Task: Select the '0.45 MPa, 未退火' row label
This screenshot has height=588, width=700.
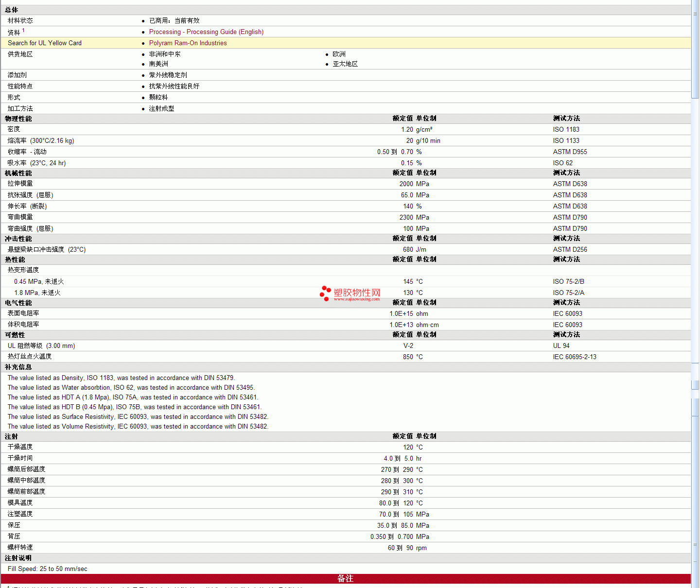Action: click(39, 281)
